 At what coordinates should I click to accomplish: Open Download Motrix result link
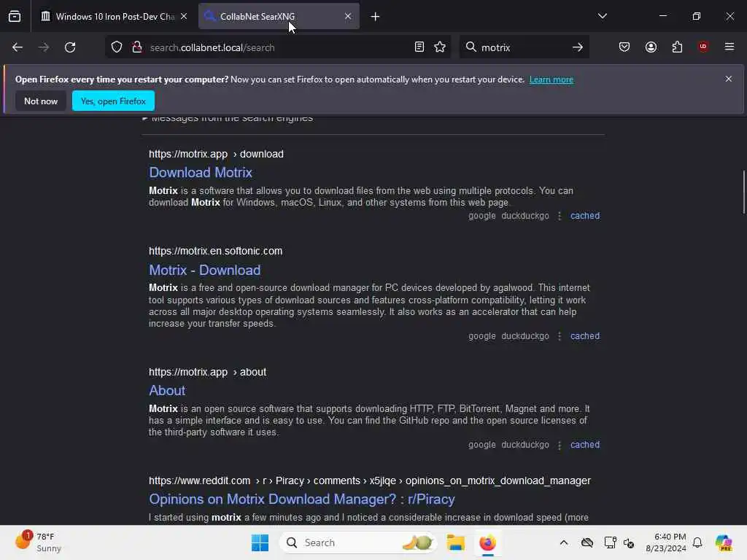[201, 172]
